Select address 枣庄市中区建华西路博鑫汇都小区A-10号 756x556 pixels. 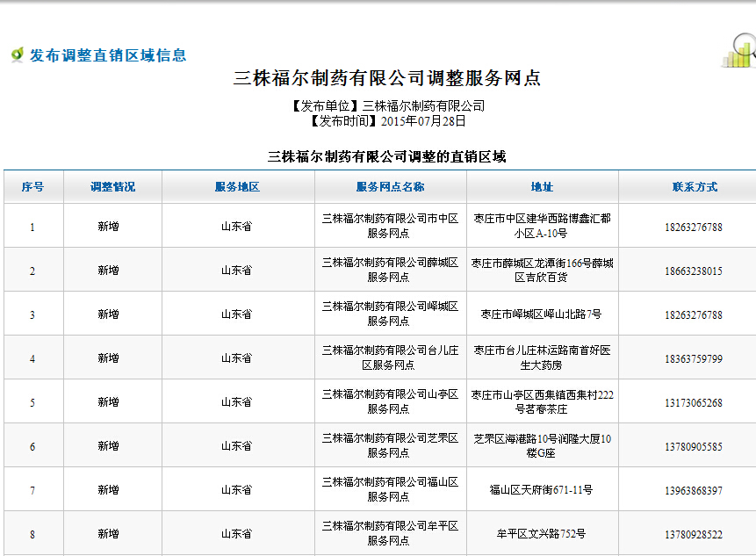coord(542,226)
